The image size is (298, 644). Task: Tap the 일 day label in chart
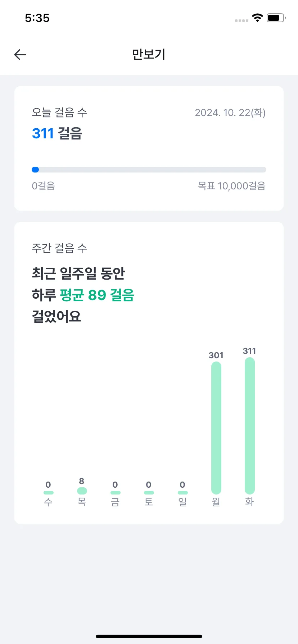click(x=182, y=502)
